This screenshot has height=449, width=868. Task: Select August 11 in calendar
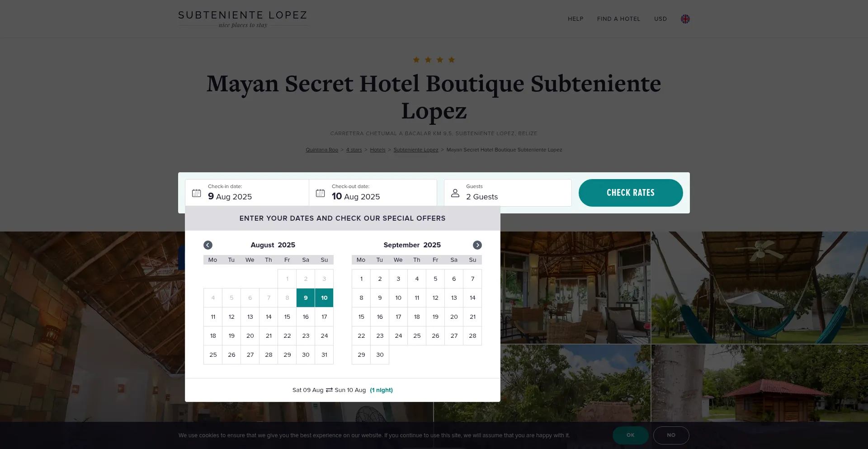213,317
